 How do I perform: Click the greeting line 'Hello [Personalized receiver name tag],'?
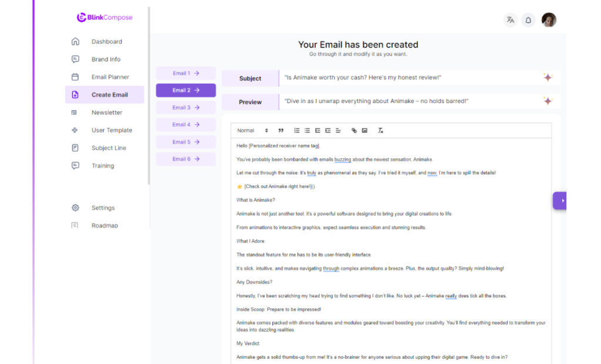coord(278,146)
